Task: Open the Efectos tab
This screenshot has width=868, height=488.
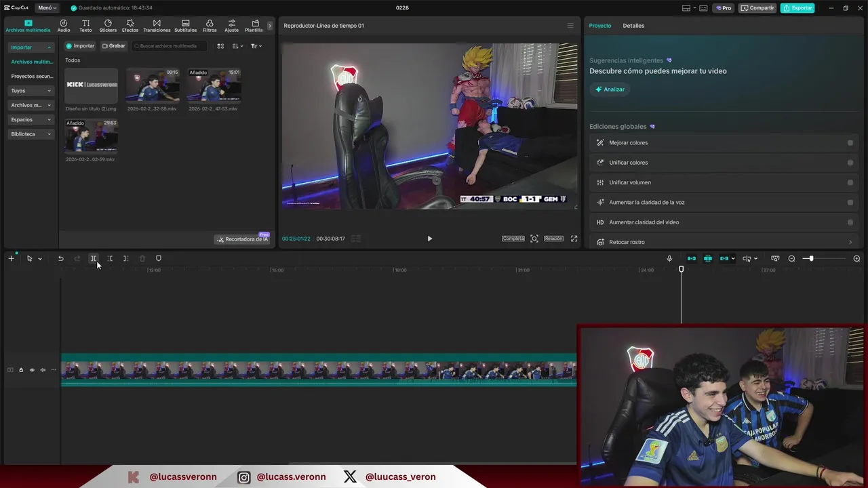Action: point(130,26)
